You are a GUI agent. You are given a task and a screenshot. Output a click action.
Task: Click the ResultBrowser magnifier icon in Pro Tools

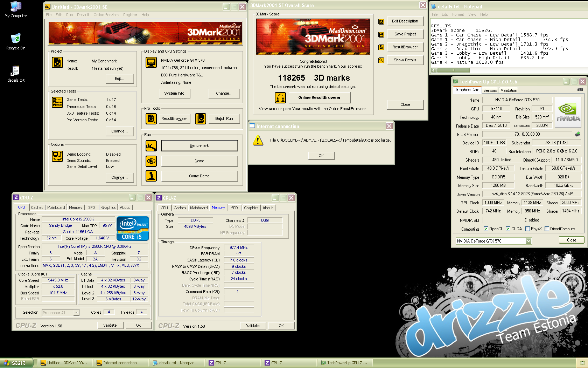point(151,119)
